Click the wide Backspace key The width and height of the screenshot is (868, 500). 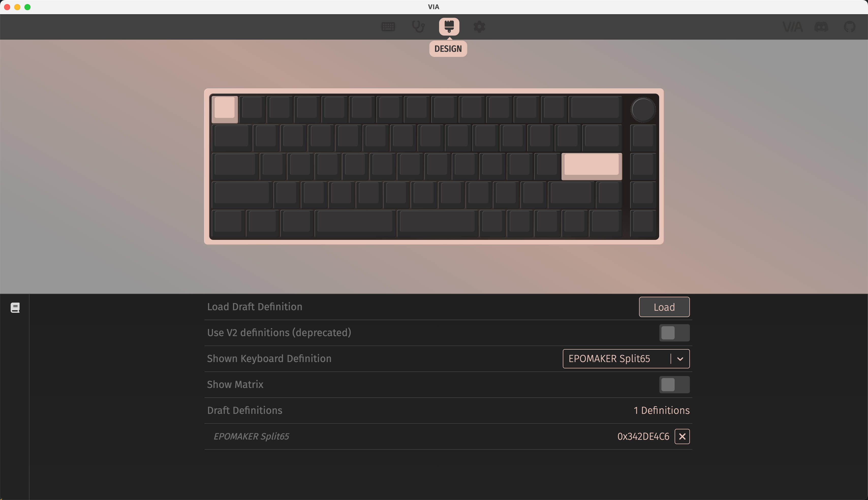click(595, 109)
